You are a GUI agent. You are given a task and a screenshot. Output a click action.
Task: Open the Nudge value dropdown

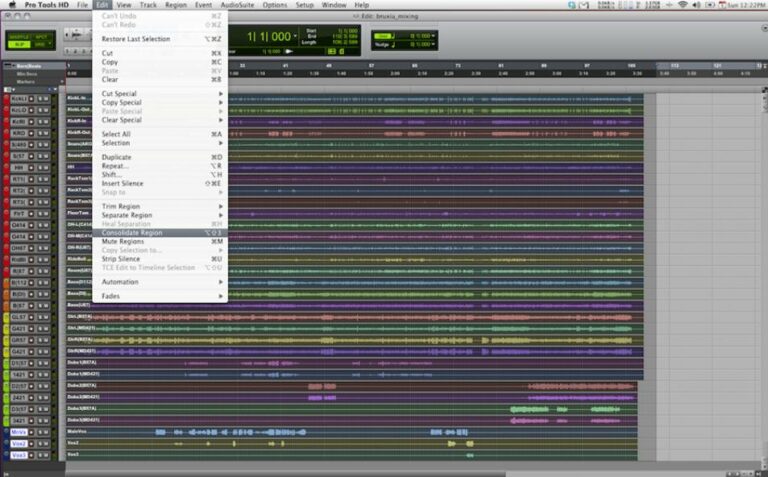point(433,44)
